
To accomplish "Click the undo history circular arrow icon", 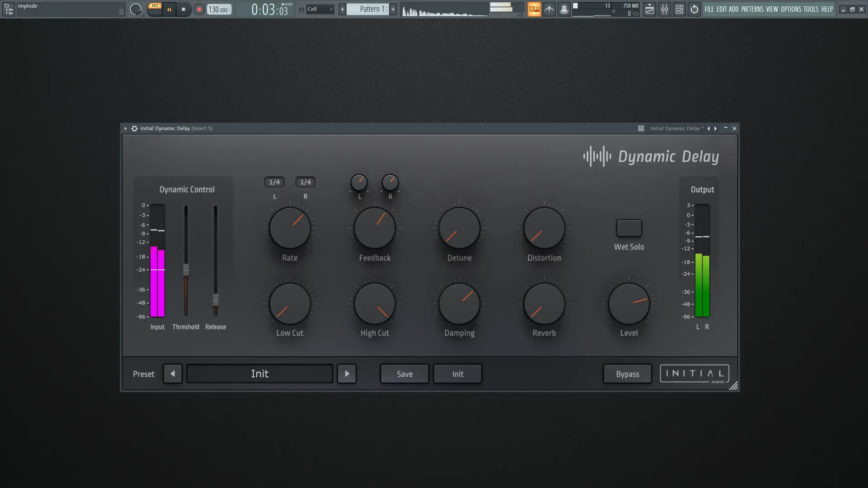I will click(x=694, y=9).
